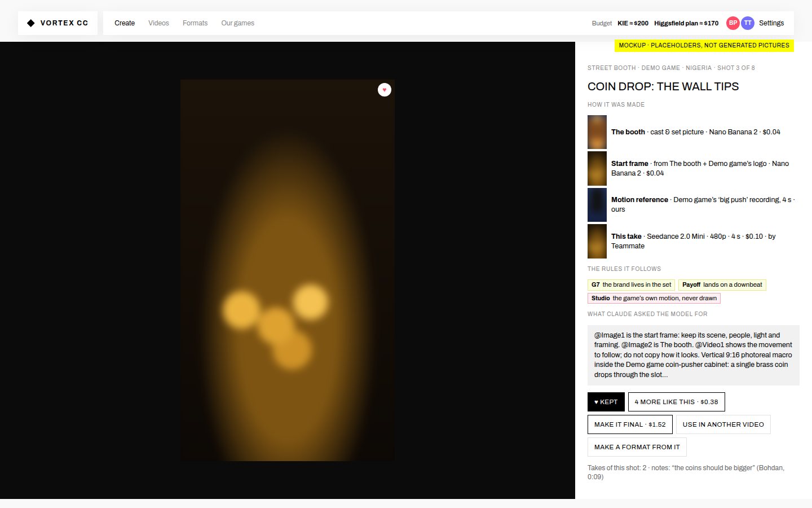Image resolution: width=812 pixels, height=508 pixels.
Task: Click Use in another video
Action: (x=723, y=424)
